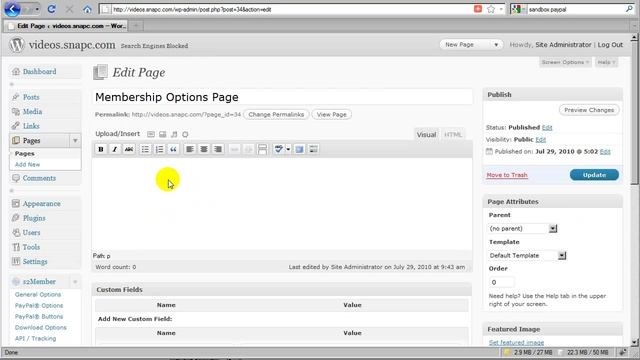This screenshot has width=640, height=360.
Task: Click Move to Trash link
Action: tap(507, 175)
